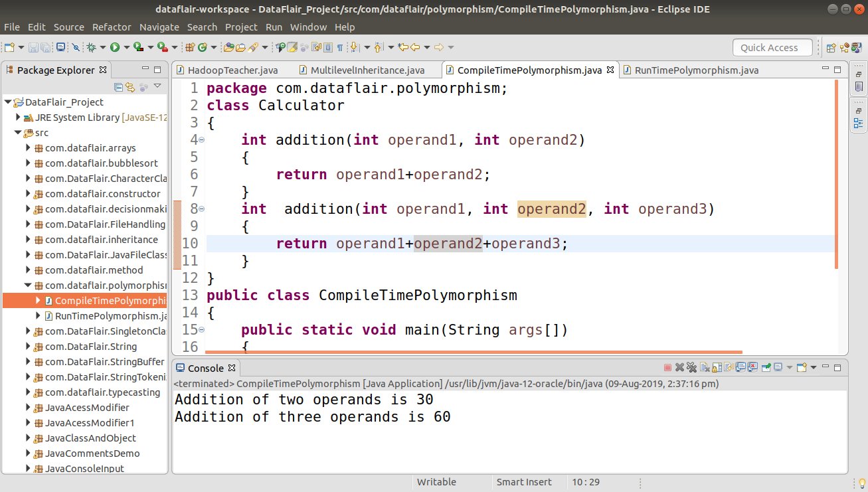Click the Run External Tools icon

click(162, 47)
